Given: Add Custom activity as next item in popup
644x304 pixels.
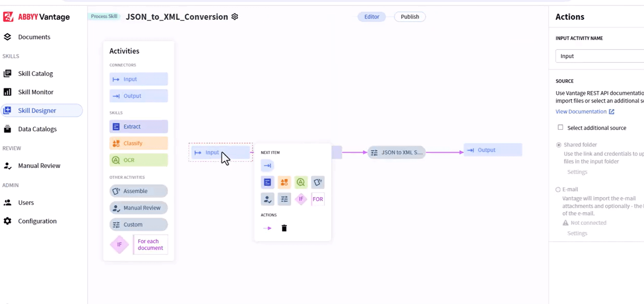Looking at the screenshot, I should tap(284, 199).
